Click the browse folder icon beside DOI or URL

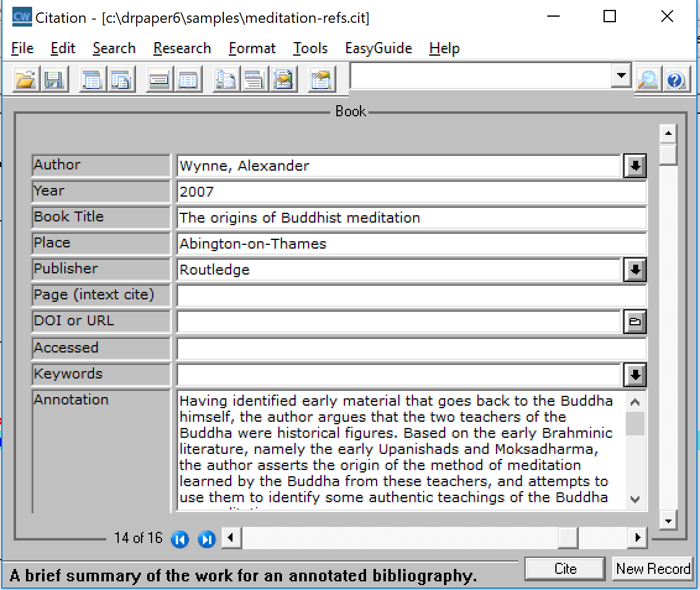634,322
